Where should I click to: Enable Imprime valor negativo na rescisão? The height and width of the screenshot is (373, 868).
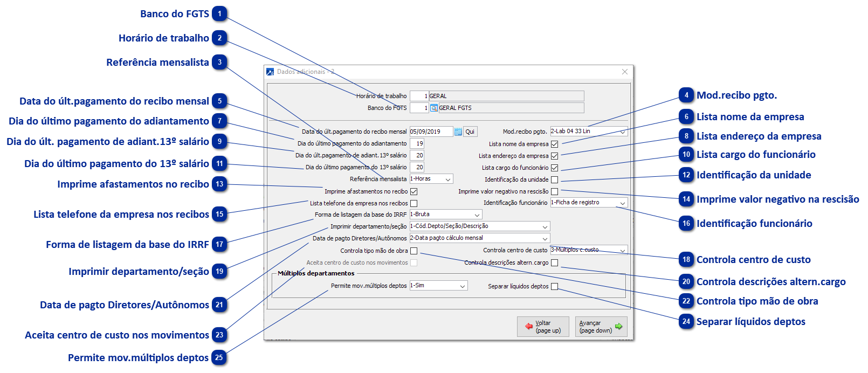(x=554, y=191)
